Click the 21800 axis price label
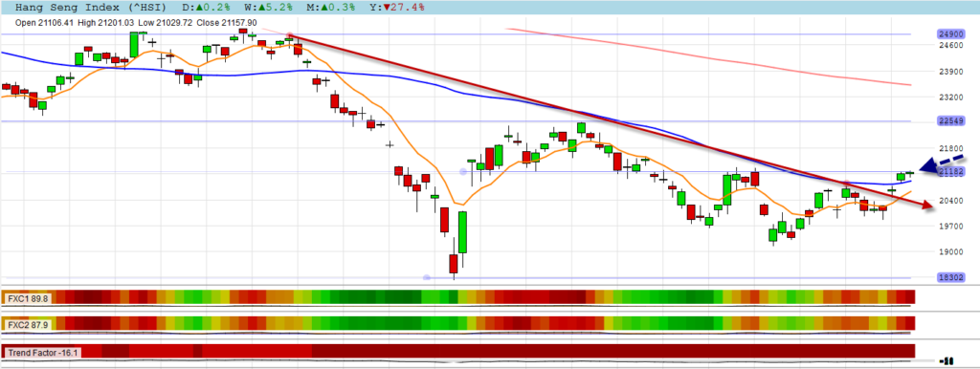 tap(950, 148)
